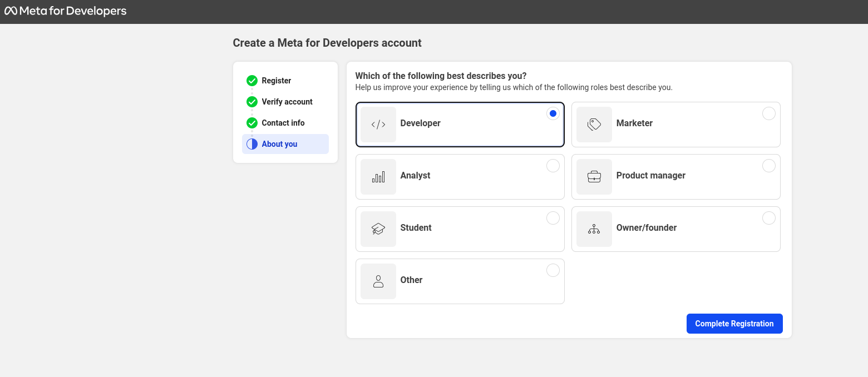This screenshot has width=868, height=377.
Task: Click the green checkmark beside Verify account
Action: pyautogui.click(x=252, y=102)
